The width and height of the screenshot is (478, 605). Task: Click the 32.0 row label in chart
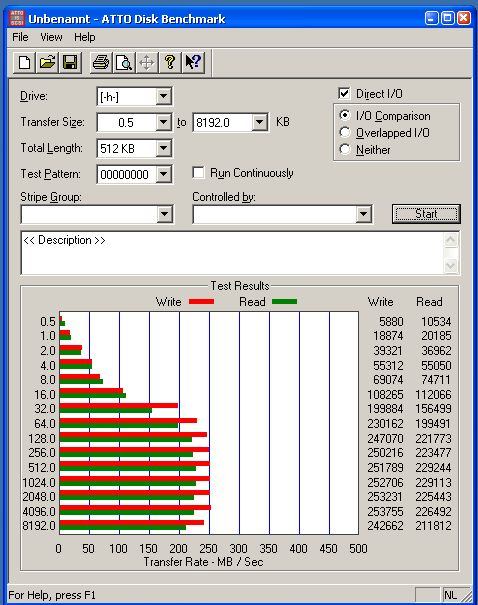tap(45, 409)
